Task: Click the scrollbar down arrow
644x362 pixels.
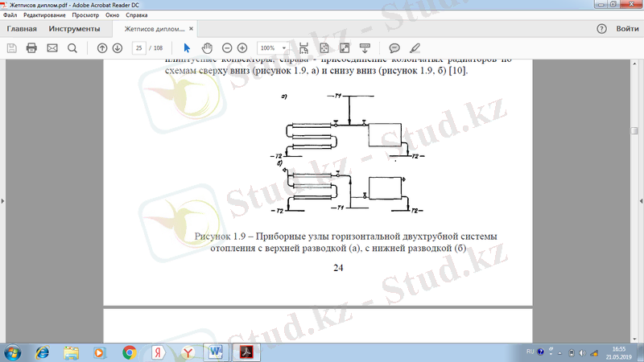Action: click(634, 339)
